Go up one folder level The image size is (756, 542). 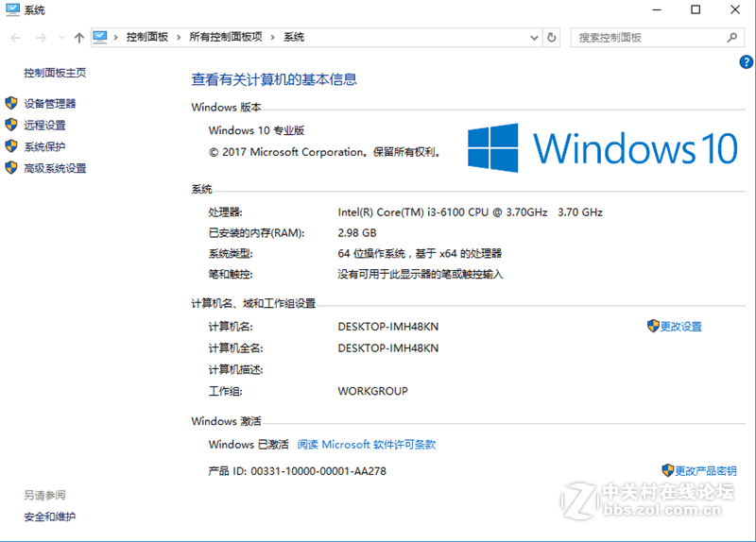click(79, 38)
